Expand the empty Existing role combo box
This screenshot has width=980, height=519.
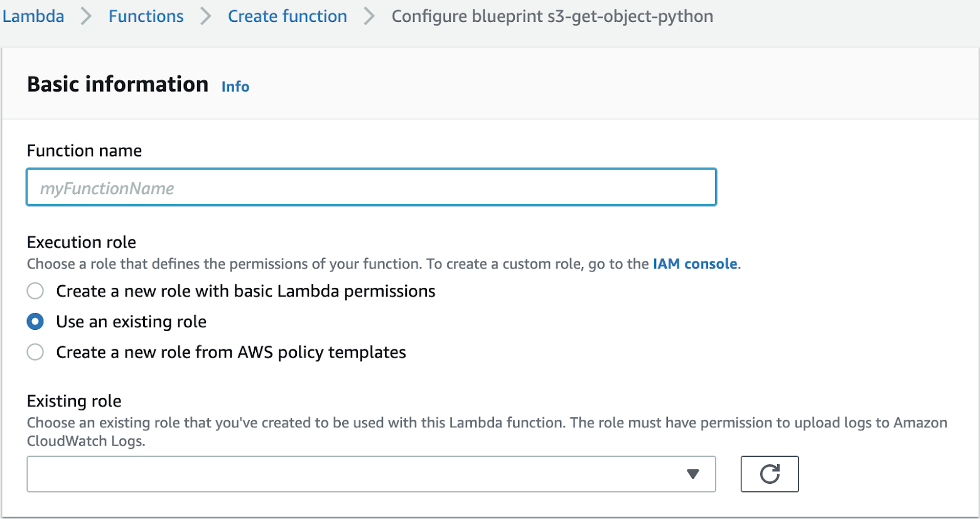point(371,474)
